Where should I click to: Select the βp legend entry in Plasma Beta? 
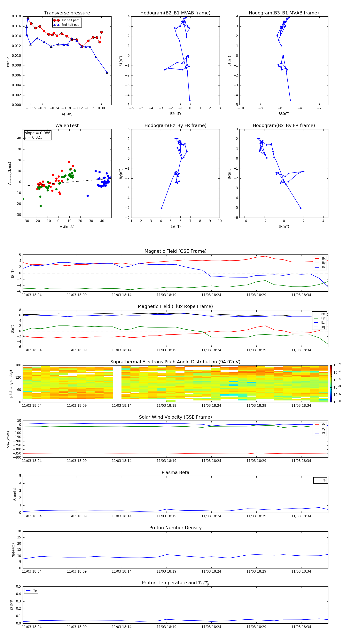tap(320, 480)
